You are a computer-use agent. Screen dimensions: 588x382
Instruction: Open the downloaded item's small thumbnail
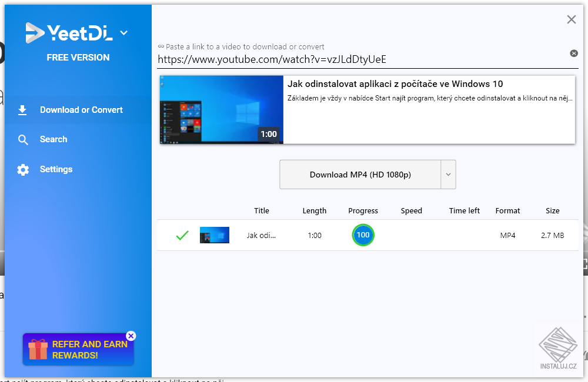[x=215, y=235]
